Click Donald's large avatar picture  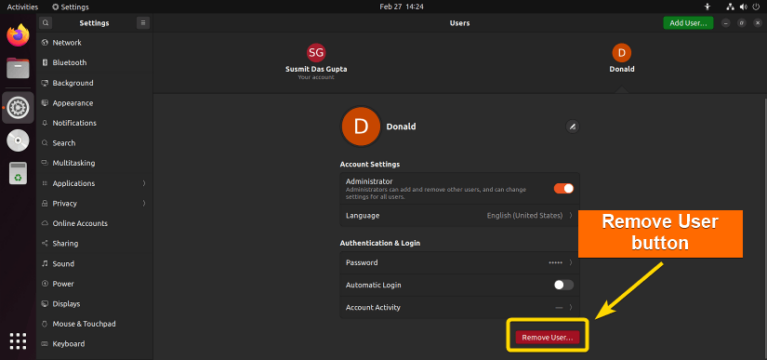pos(361,127)
